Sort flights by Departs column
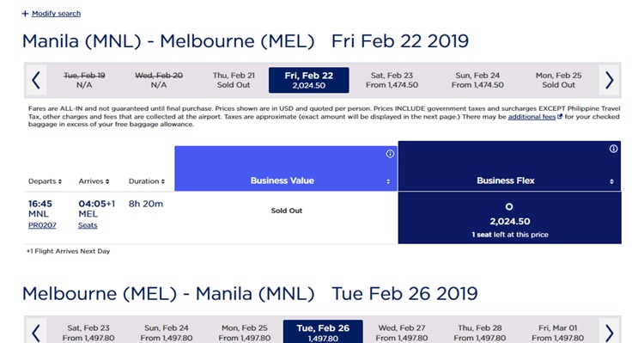The image size is (644, 343). click(46, 181)
